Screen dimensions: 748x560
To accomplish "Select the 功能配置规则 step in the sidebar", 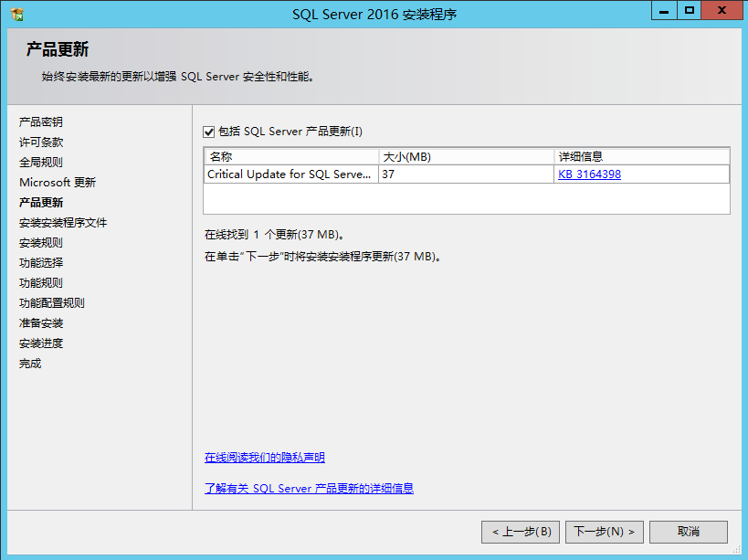I will pyautogui.click(x=52, y=303).
